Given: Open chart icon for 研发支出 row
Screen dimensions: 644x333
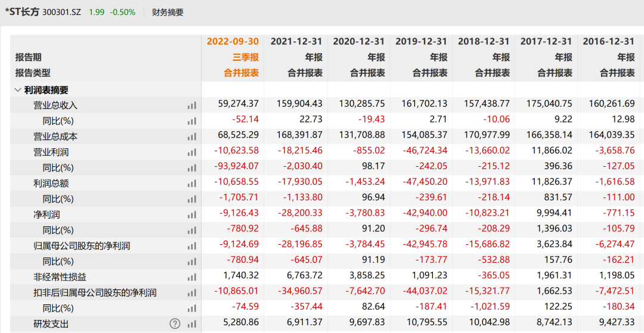Looking at the screenshot, I should [x=191, y=323].
